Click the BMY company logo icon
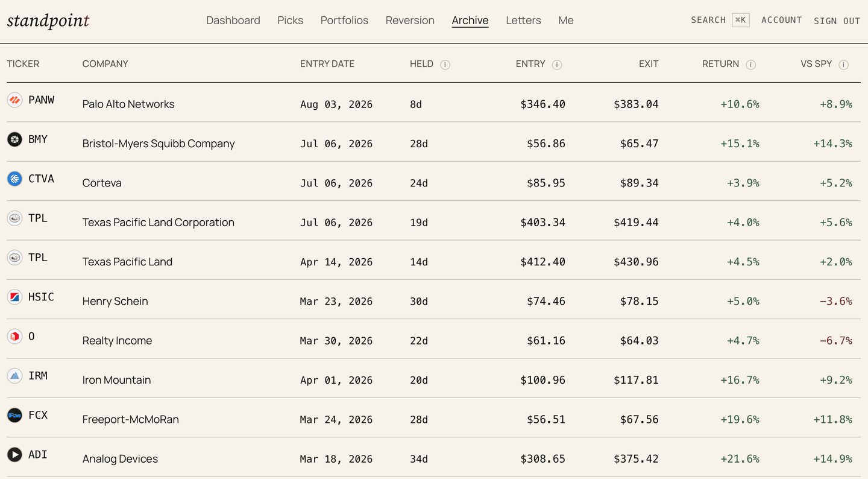 pos(14,139)
